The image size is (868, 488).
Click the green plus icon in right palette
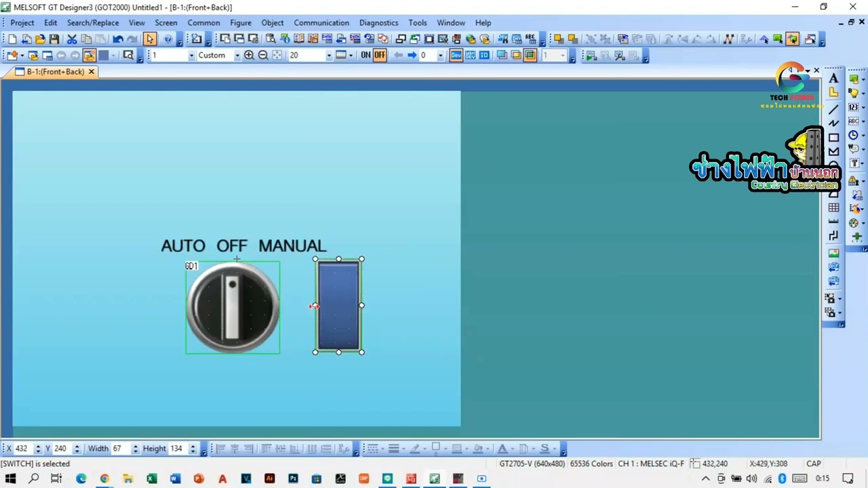click(856, 237)
